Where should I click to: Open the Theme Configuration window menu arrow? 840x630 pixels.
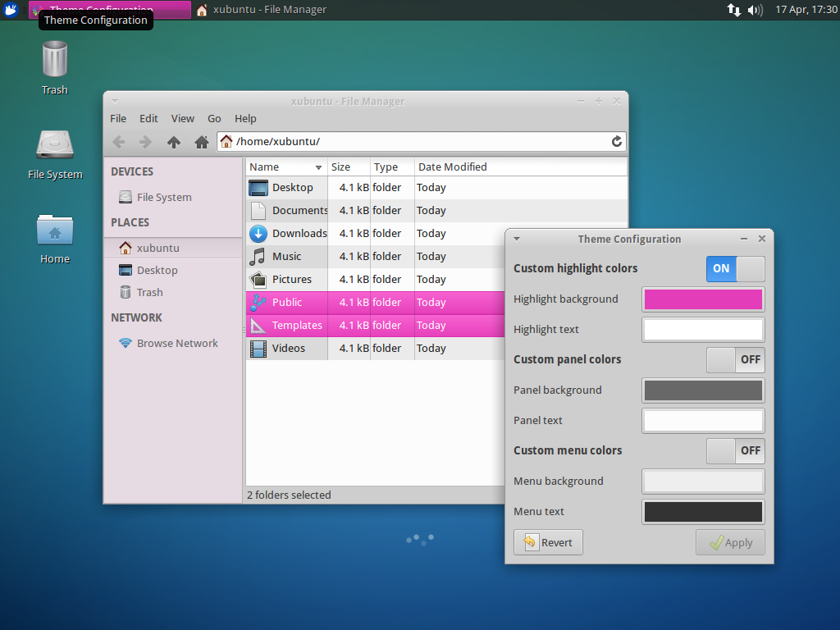[517, 239]
